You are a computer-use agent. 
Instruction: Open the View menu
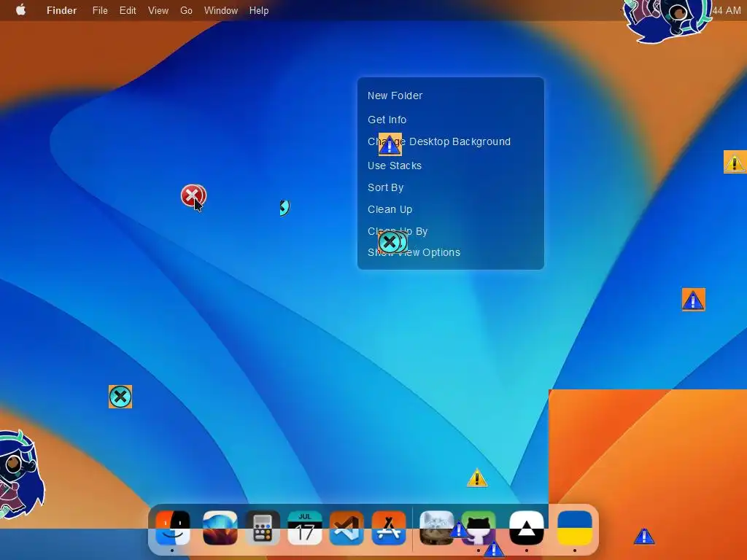158,10
